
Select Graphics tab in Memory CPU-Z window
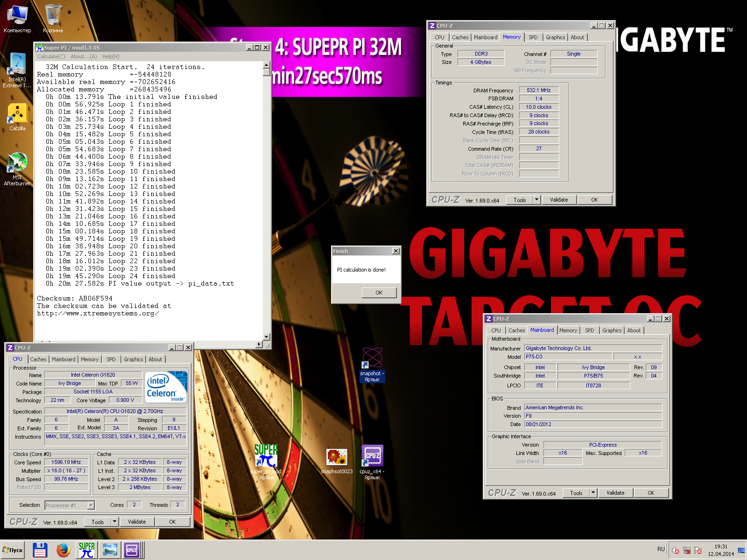point(555,37)
